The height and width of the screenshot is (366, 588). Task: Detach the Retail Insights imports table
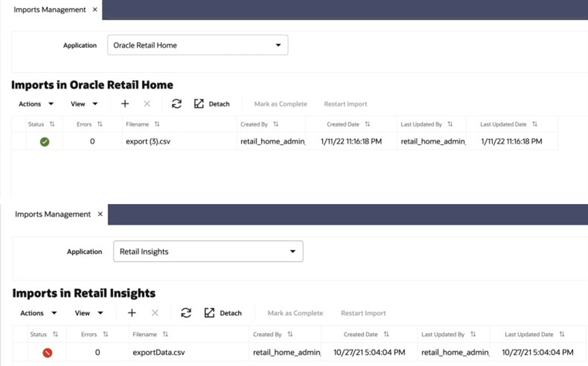tap(223, 313)
